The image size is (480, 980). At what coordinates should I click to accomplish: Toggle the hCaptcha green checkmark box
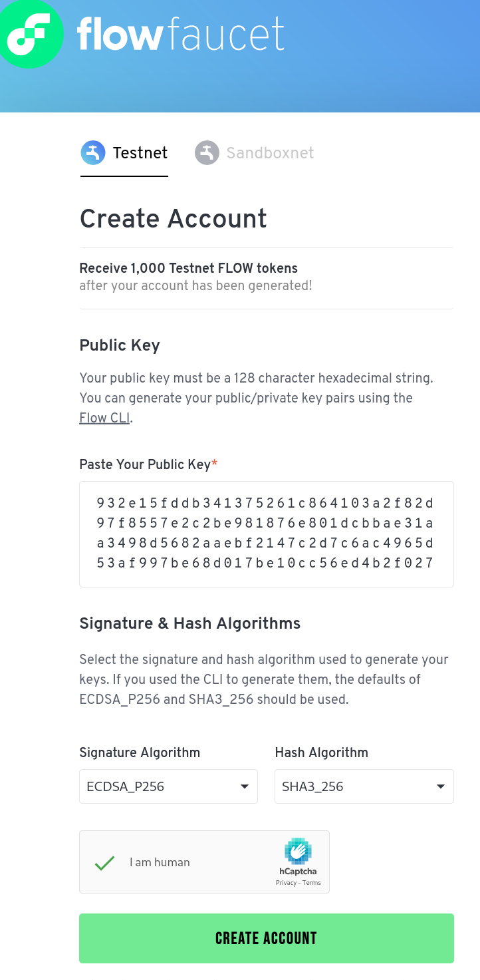tap(105, 863)
